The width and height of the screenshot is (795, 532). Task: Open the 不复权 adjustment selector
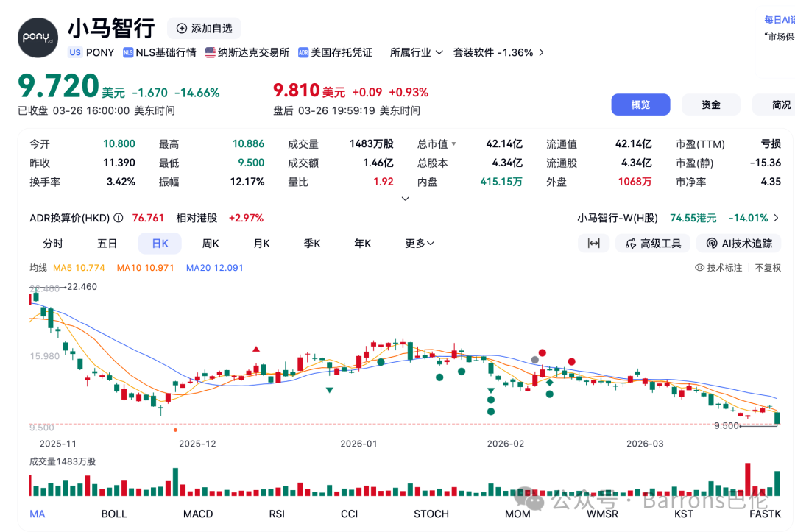(x=768, y=268)
